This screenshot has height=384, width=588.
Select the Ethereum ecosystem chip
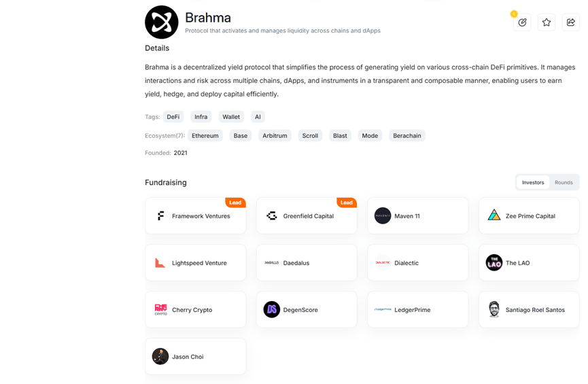point(205,136)
